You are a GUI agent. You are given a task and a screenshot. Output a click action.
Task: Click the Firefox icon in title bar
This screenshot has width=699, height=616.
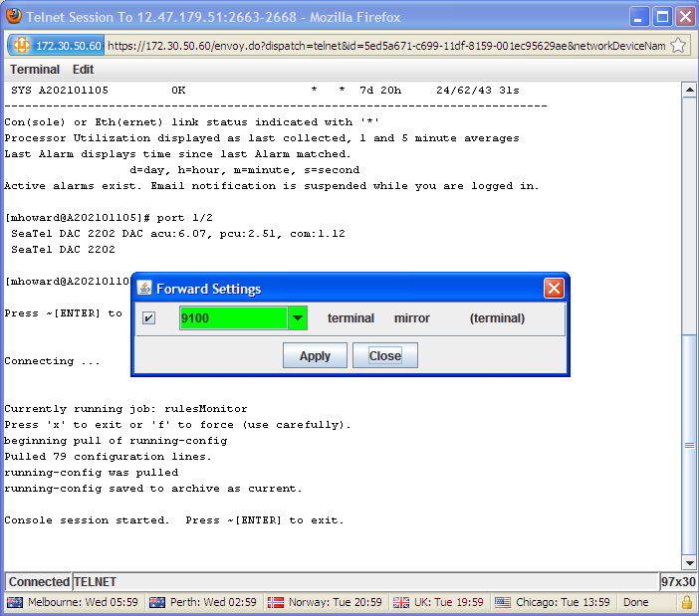[x=13, y=17]
